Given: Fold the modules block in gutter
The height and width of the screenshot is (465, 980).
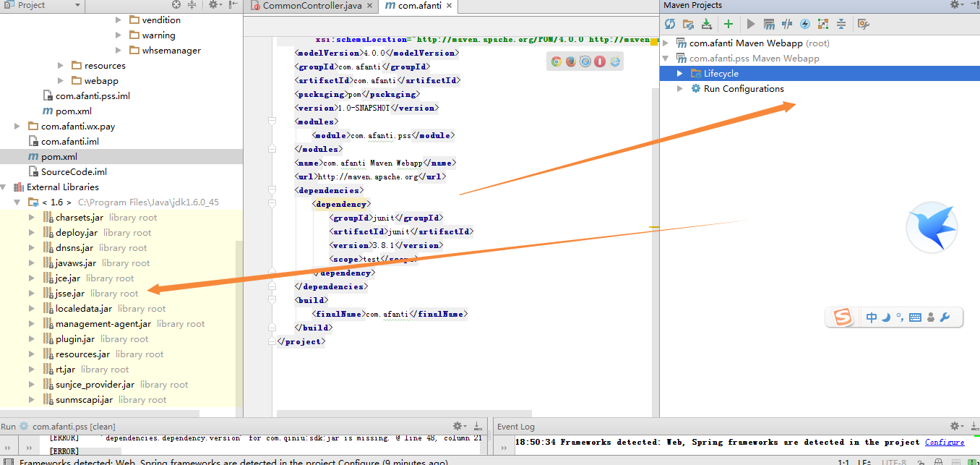Looking at the screenshot, I should (272, 121).
